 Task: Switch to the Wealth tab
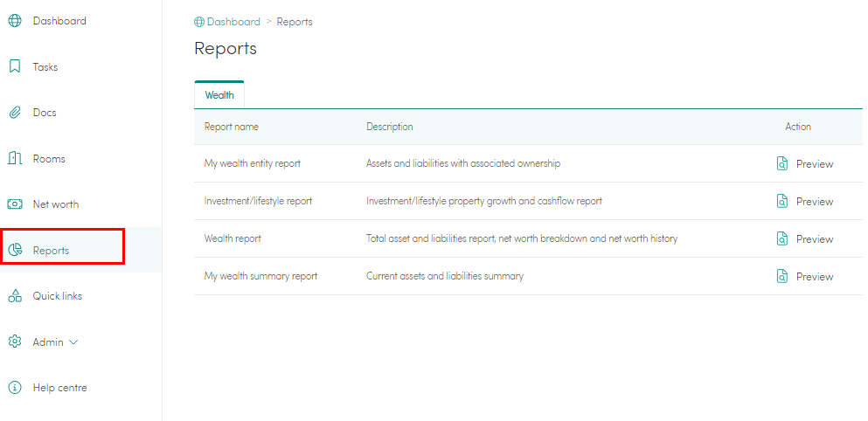tap(219, 95)
